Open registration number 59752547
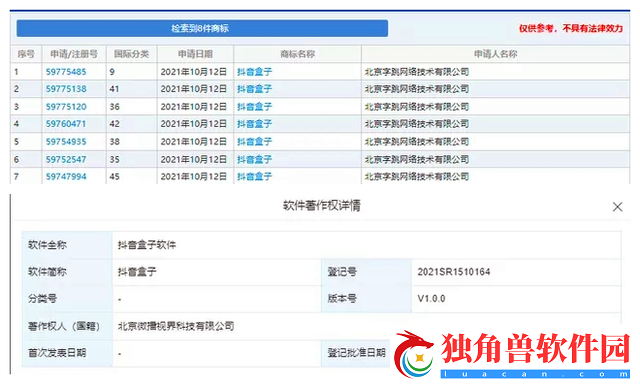This screenshot has height=384, width=640. (x=66, y=159)
